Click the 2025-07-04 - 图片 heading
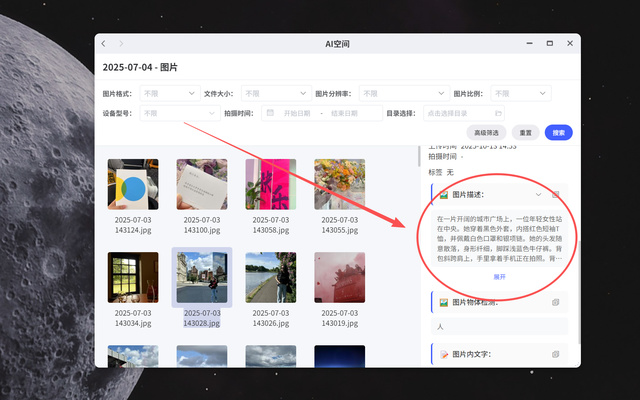Viewport: 640px width, 400px height. click(x=140, y=67)
